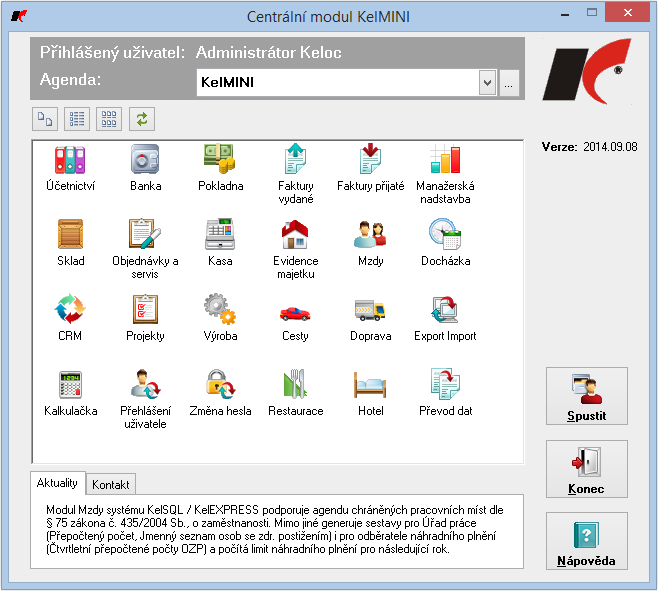Open Nápověda help button
658x591 pixels.
[x=587, y=541]
